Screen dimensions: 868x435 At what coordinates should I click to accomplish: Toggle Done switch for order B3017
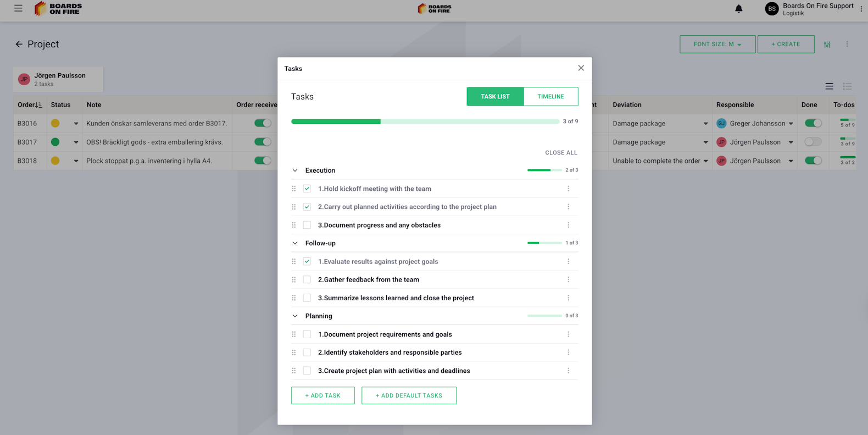tap(813, 142)
